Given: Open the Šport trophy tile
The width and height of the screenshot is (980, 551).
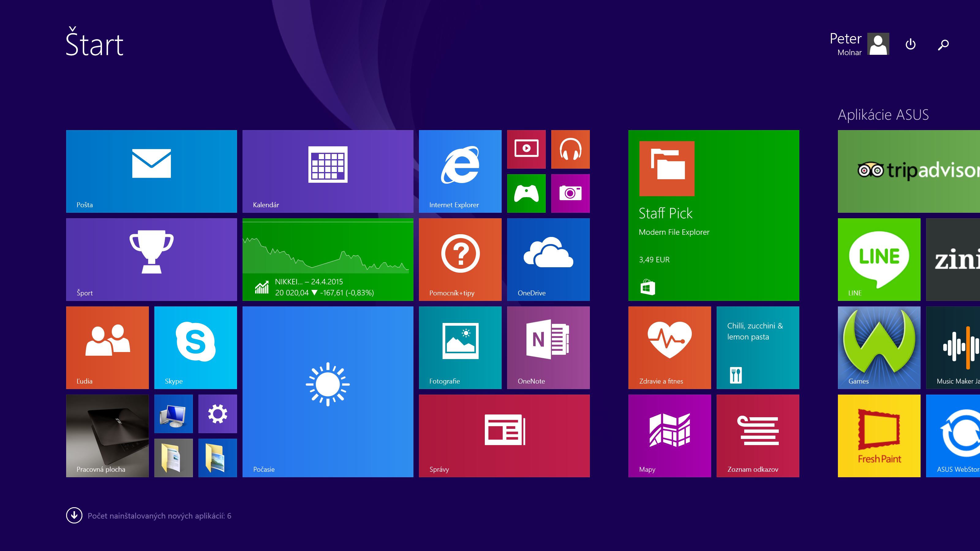Looking at the screenshot, I should [151, 259].
